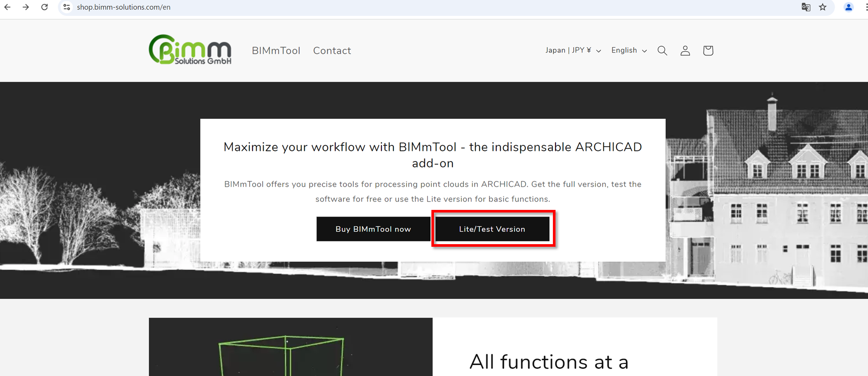Open the account login icon
The image size is (868, 376).
pyautogui.click(x=685, y=51)
